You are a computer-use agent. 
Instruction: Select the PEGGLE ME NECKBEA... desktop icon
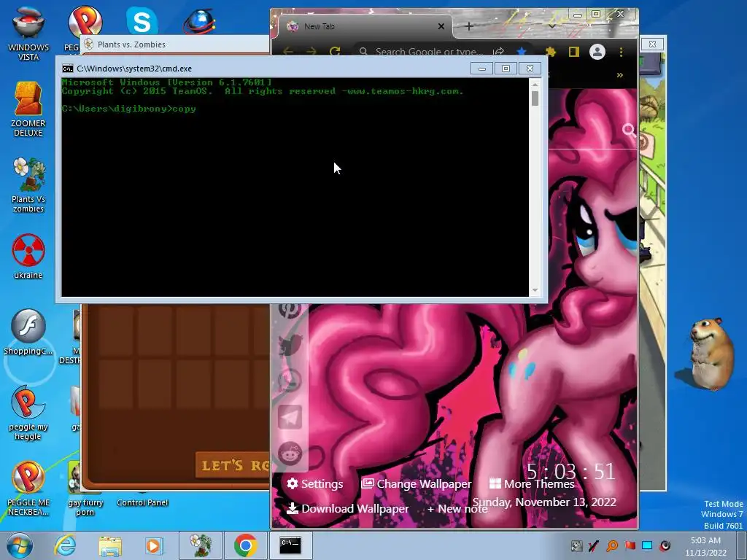(x=28, y=489)
